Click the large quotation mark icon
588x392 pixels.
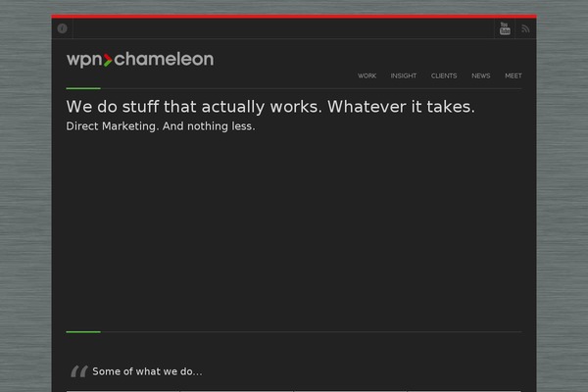(79, 371)
